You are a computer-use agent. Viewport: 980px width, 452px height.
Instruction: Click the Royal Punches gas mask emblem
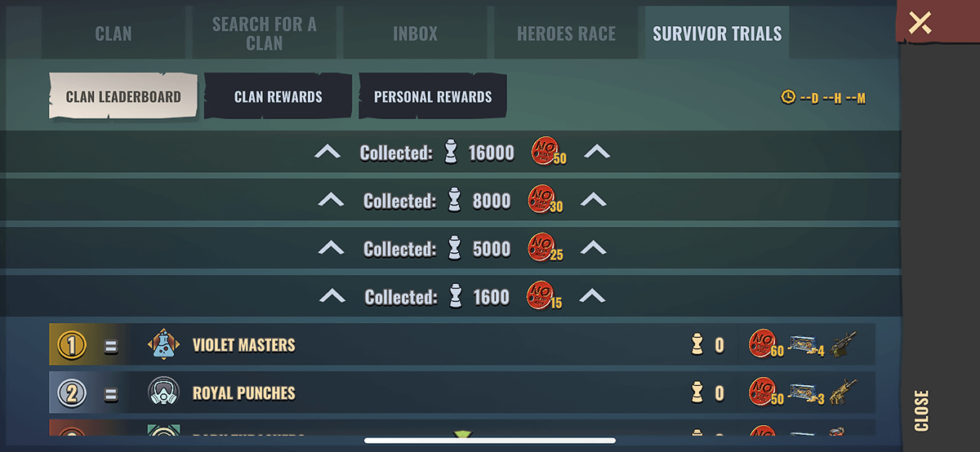click(x=164, y=393)
